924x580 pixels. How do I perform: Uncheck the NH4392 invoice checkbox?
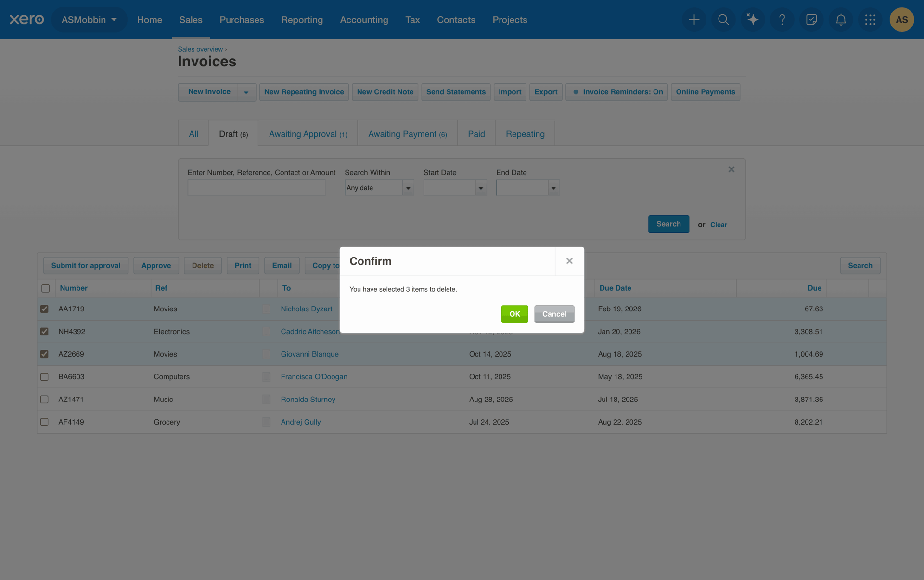(44, 332)
